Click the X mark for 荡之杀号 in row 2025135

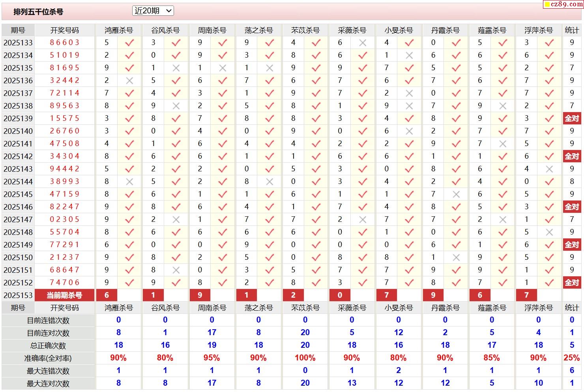(x=270, y=68)
